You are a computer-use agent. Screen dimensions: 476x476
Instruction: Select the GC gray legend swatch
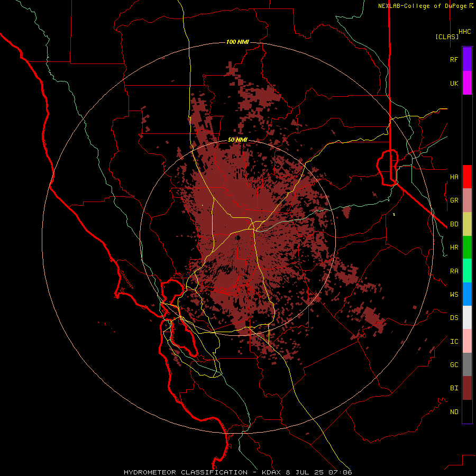(467, 364)
